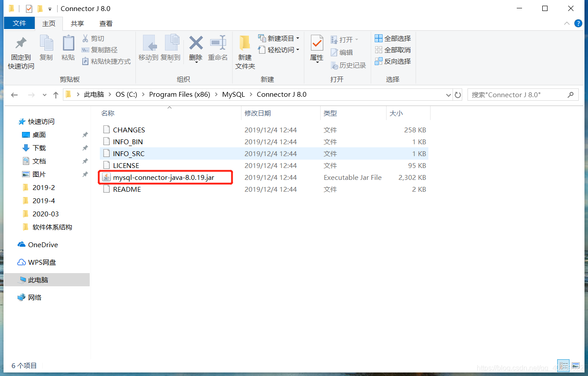Image resolution: width=588 pixels, height=376 pixels.
Task: Click the jar file's Java icon
Action: click(106, 178)
